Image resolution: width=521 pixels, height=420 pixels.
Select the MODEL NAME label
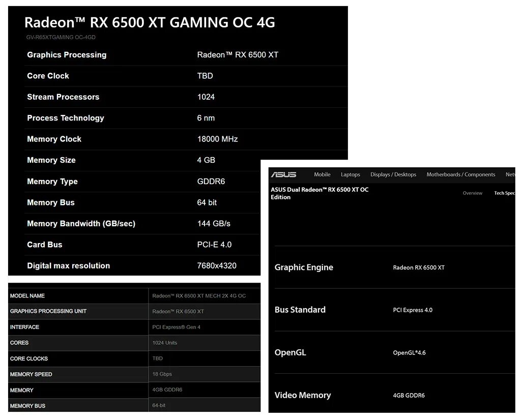coord(27,296)
